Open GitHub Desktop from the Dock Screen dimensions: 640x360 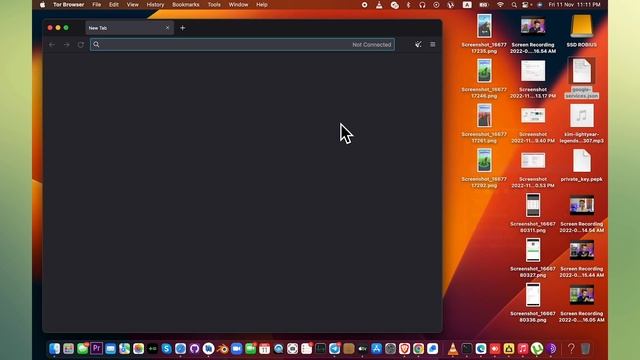[194, 348]
